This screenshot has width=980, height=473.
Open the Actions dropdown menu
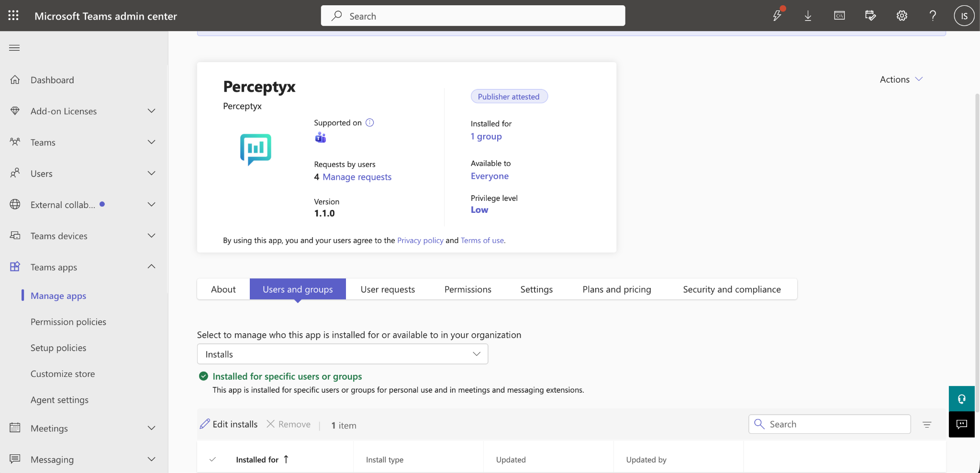pos(901,79)
